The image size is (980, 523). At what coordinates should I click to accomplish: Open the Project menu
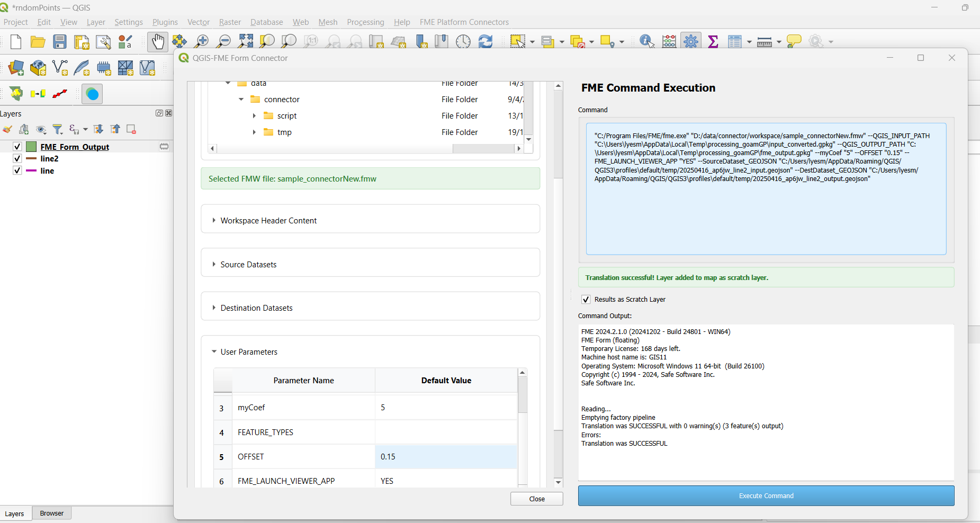[15, 22]
